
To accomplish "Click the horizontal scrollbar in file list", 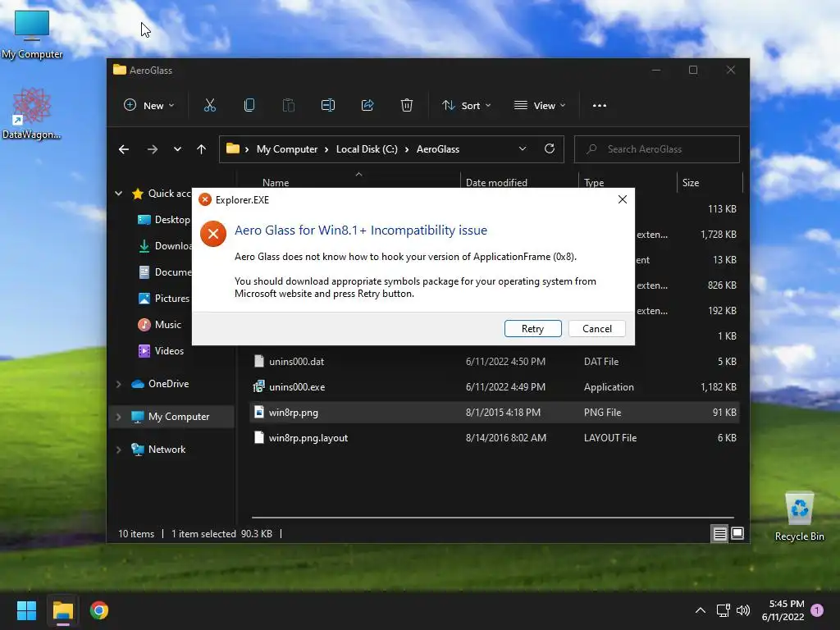I will [x=493, y=518].
